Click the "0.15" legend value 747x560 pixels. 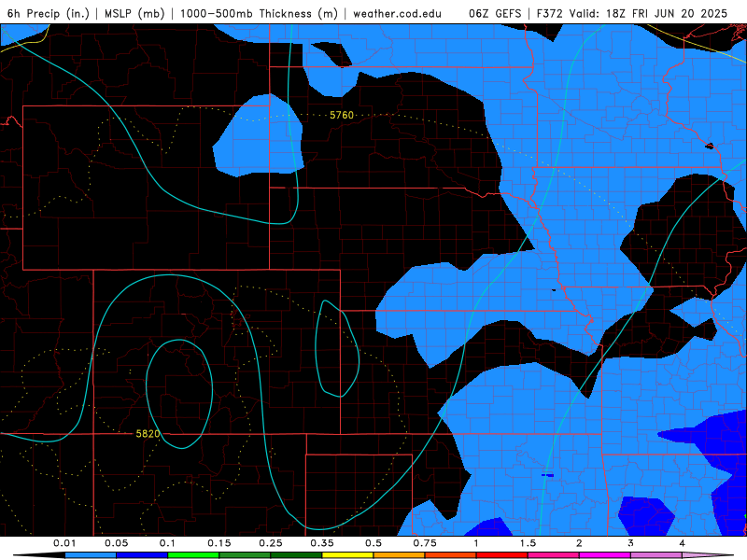click(x=219, y=543)
